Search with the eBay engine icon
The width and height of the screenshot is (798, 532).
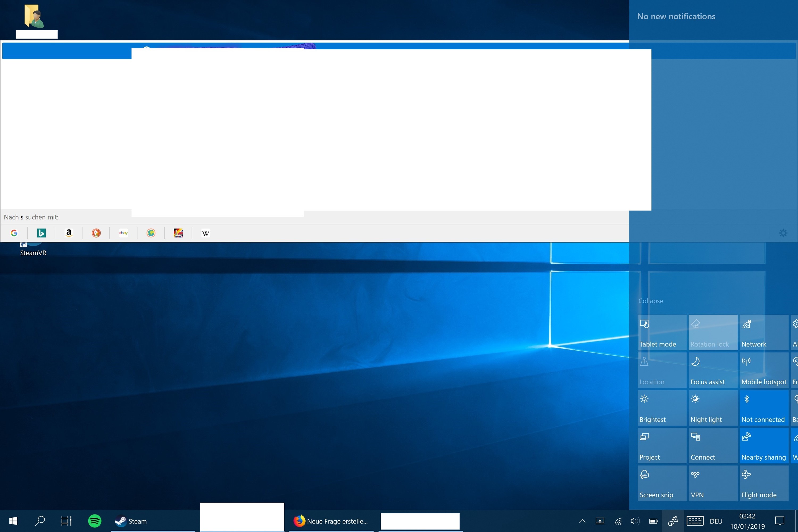click(123, 233)
